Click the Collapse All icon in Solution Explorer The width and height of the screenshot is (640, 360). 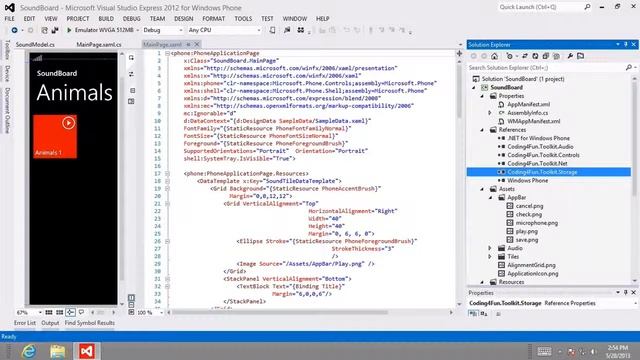[546, 56]
